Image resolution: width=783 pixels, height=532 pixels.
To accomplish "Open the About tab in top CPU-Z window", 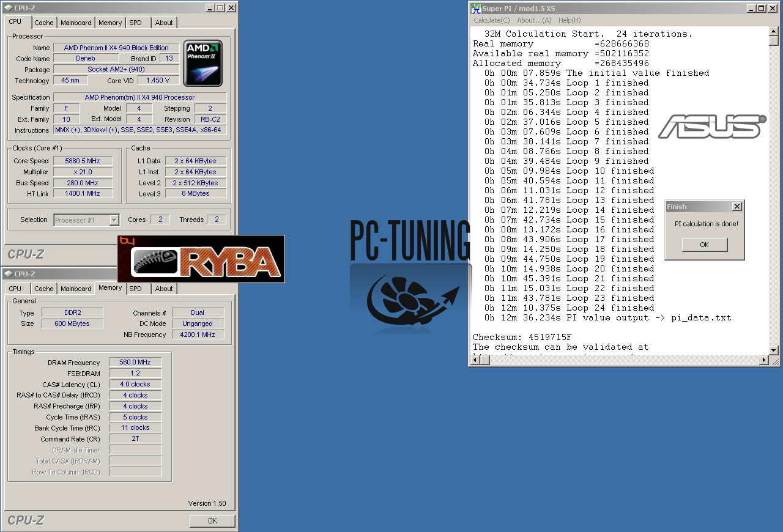I will (164, 23).
